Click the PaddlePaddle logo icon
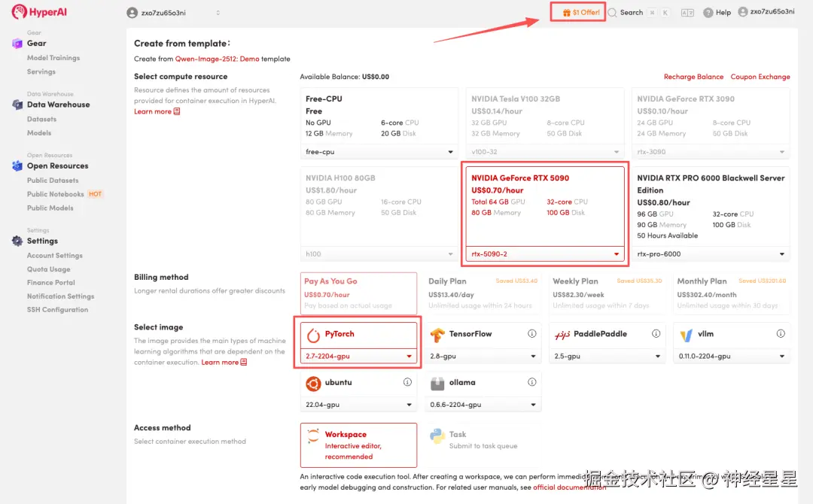 click(x=562, y=335)
